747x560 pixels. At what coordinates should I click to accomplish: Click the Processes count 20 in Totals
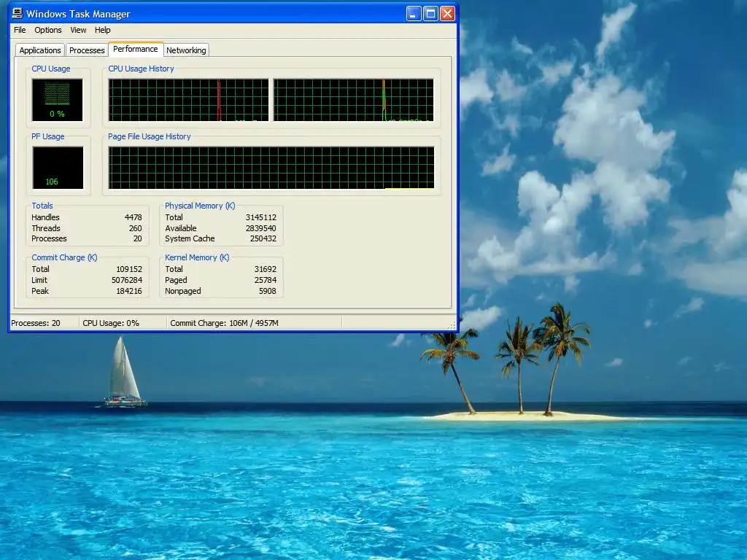(138, 238)
